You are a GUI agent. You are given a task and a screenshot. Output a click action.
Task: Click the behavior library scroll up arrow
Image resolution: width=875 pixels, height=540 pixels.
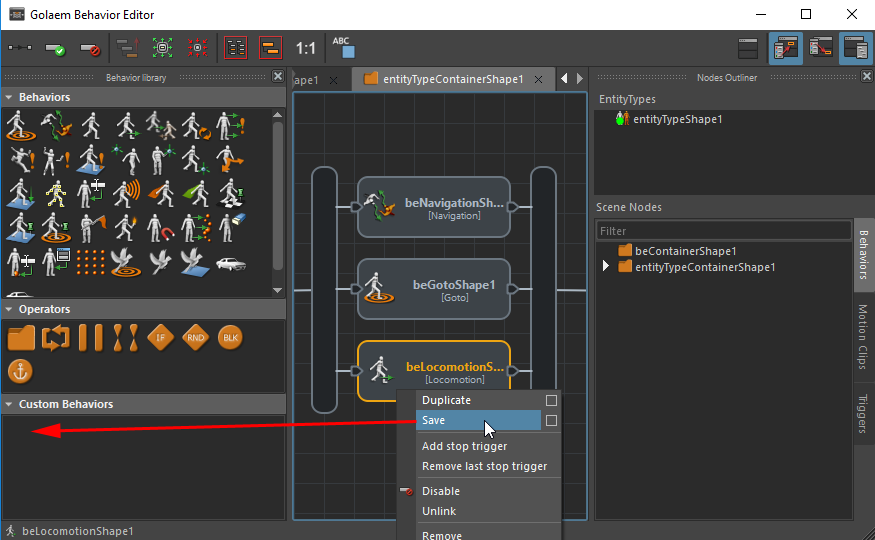click(x=277, y=114)
